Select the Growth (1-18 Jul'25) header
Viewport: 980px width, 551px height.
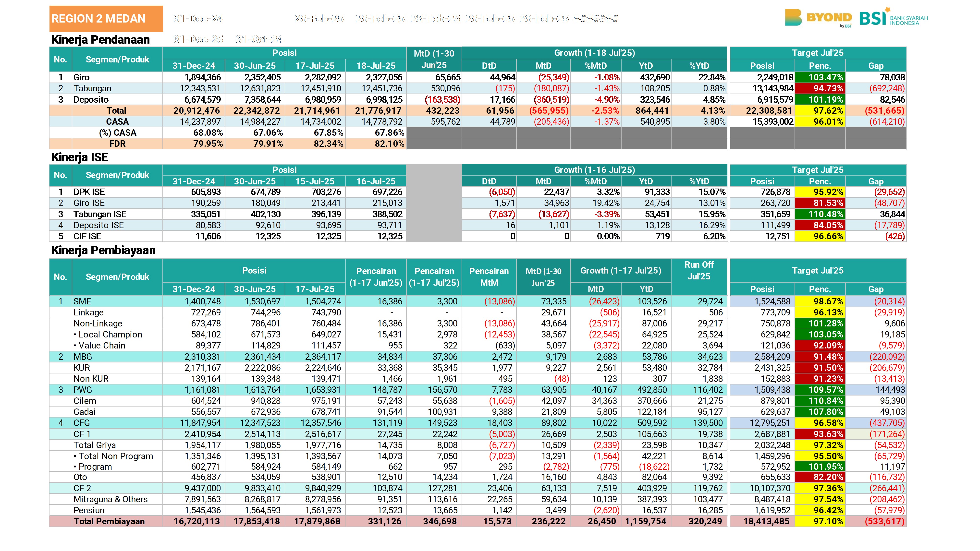[594, 53]
